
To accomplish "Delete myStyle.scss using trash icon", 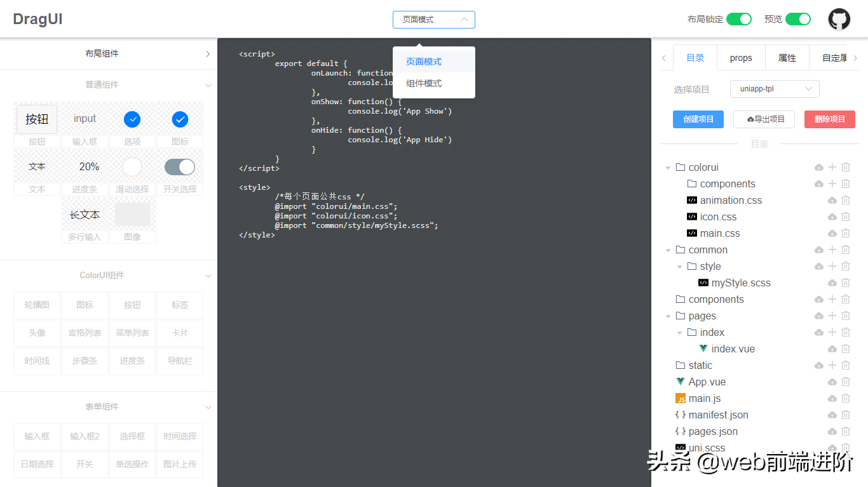I will pyautogui.click(x=846, y=283).
